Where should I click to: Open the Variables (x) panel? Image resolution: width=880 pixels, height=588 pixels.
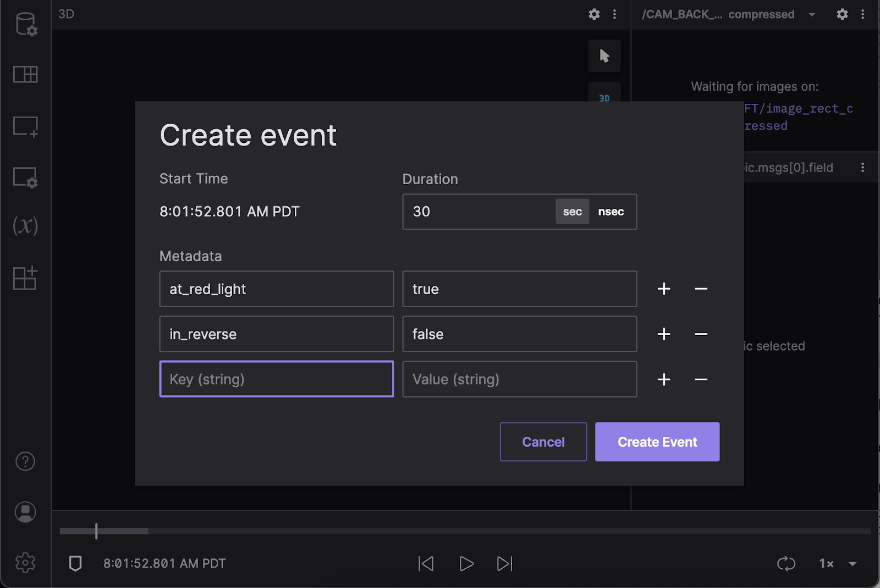(25, 226)
